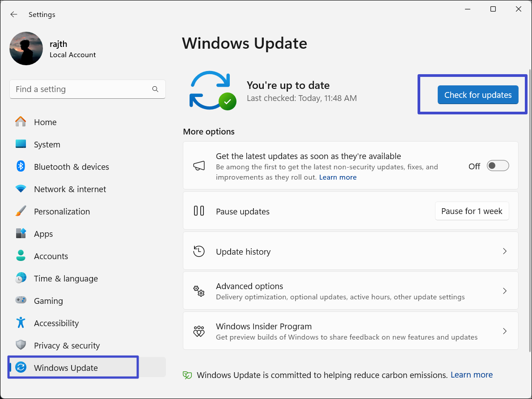This screenshot has width=532, height=399.
Task: Click the Gaming controller icon
Action: tap(21, 301)
